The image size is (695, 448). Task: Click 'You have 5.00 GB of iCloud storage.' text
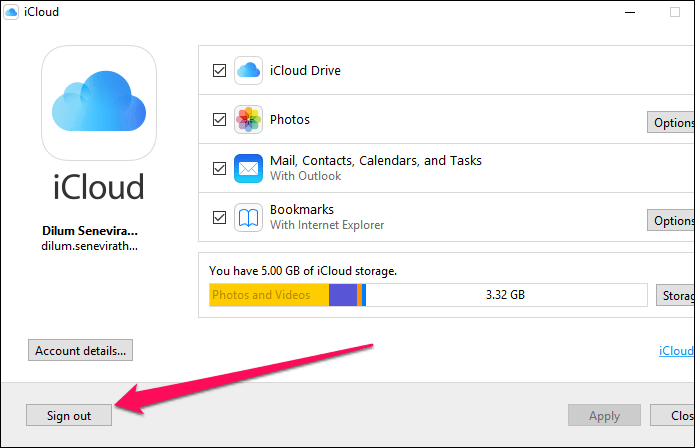pos(303,271)
